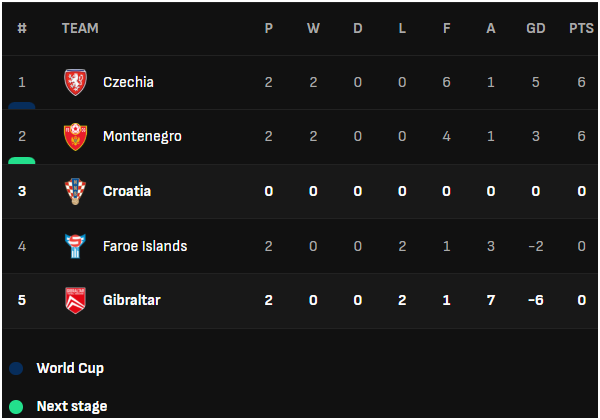Open the Croatia checkered crest
Screen dimensions: 600x420
pos(75,191)
